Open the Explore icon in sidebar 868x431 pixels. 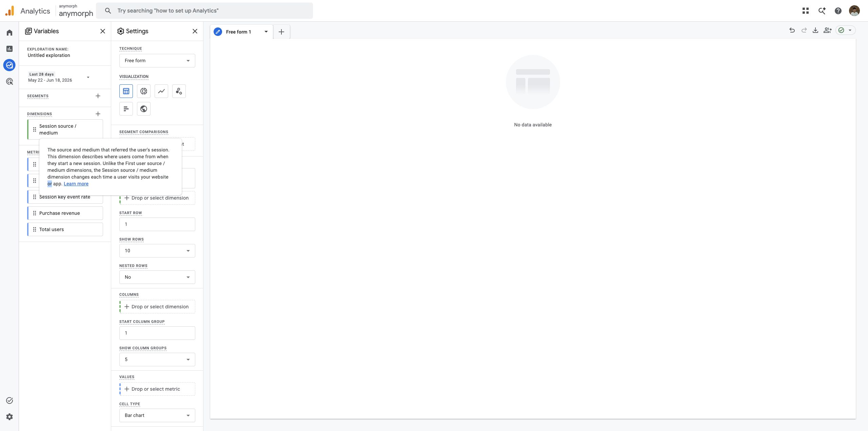(x=9, y=65)
